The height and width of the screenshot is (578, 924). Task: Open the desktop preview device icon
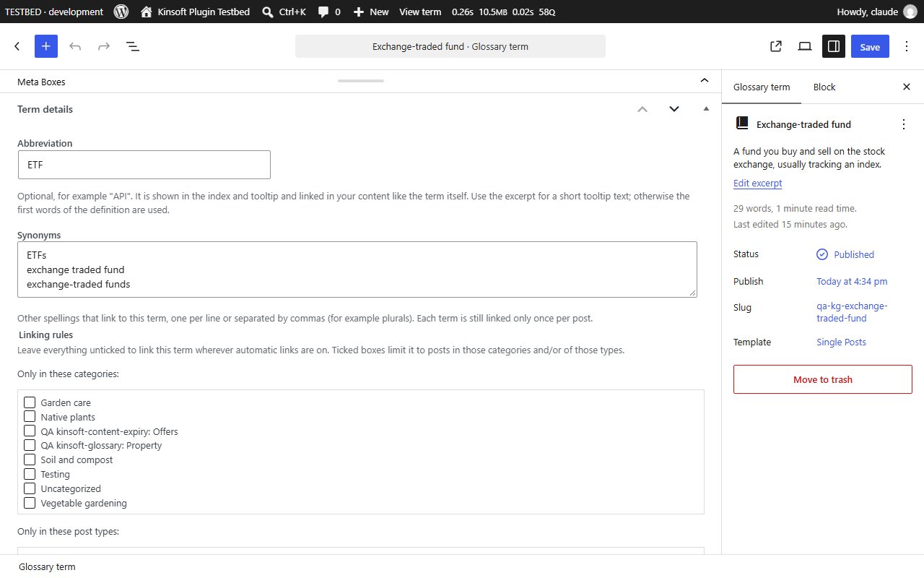(x=805, y=46)
